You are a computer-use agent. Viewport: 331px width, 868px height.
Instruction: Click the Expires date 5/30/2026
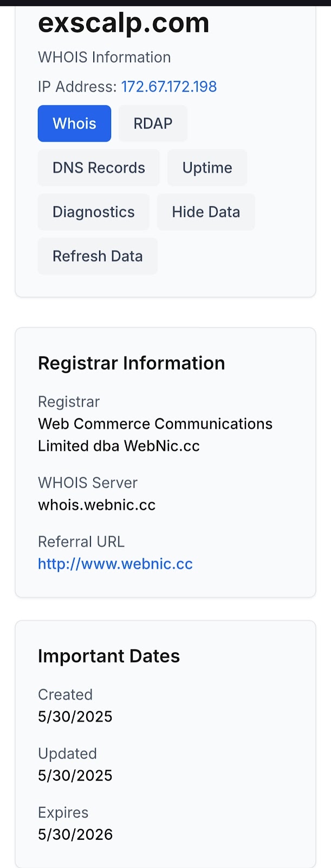(75, 834)
